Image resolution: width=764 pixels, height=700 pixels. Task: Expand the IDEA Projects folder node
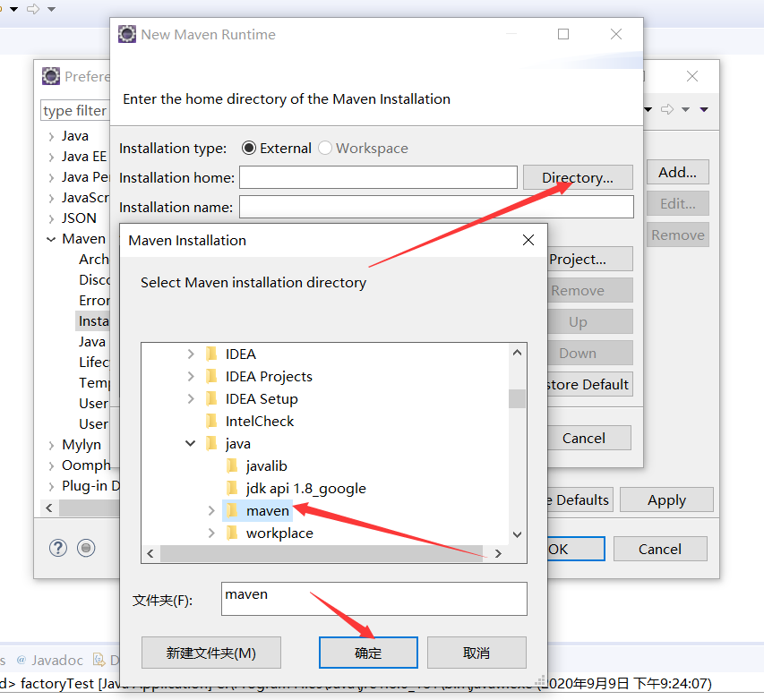click(191, 377)
